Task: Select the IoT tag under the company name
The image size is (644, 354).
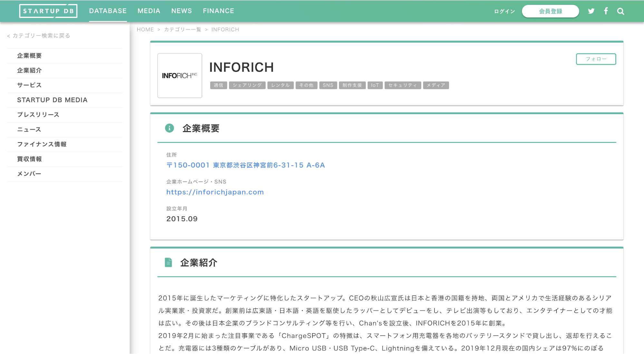Action: click(x=375, y=85)
